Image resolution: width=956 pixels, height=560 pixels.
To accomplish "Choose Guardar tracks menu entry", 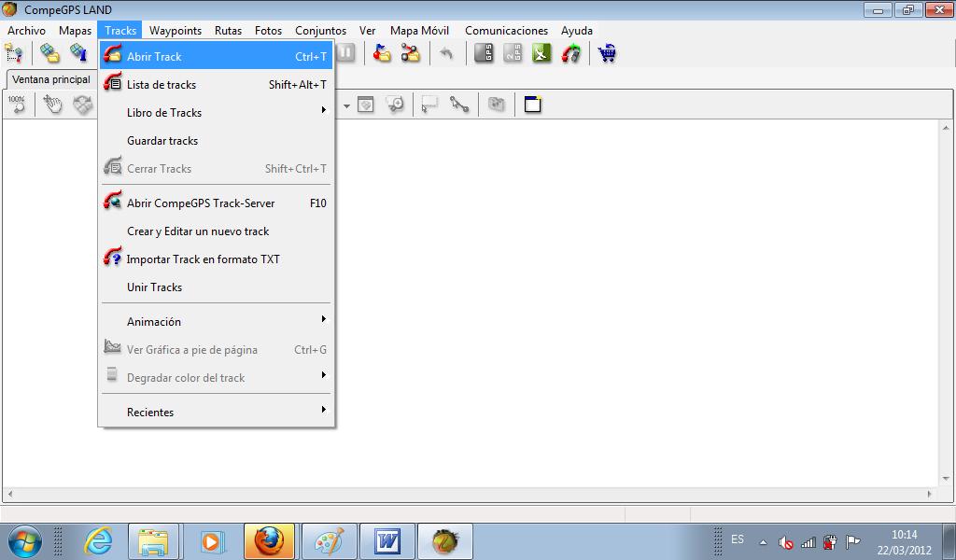I will (x=216, y=141).
